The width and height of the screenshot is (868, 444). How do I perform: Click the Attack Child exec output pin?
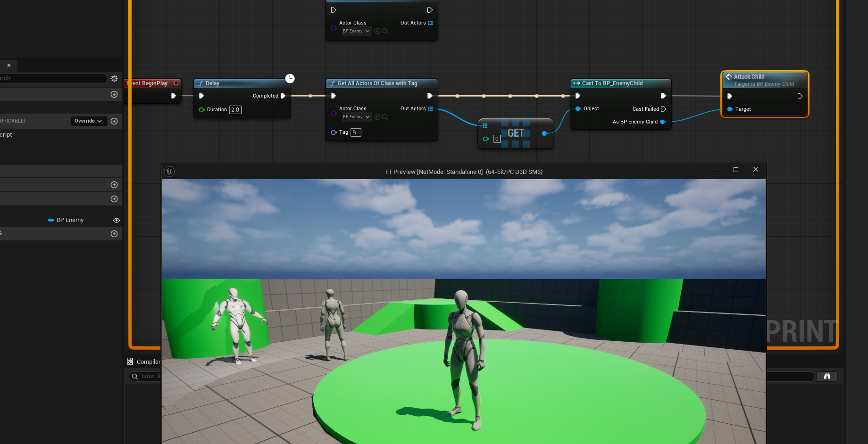pyautogui.click(x=800, y=96)
